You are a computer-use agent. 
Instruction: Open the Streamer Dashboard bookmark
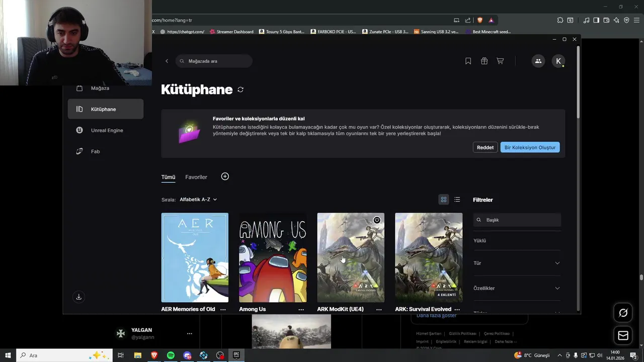(231, 32)
